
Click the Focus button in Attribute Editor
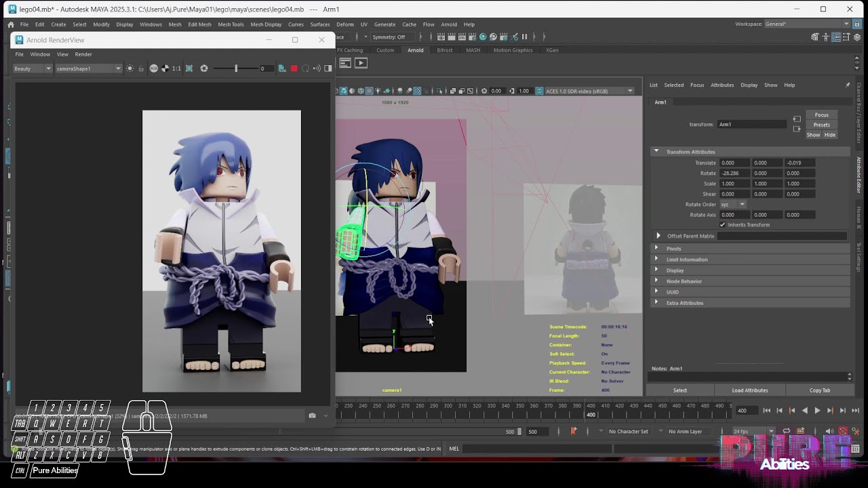point(822,115)
